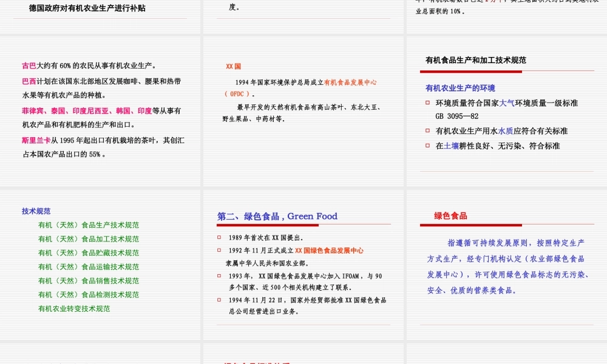Check the square bullet beside 在土壤耕性良好 item

(427, 146)
